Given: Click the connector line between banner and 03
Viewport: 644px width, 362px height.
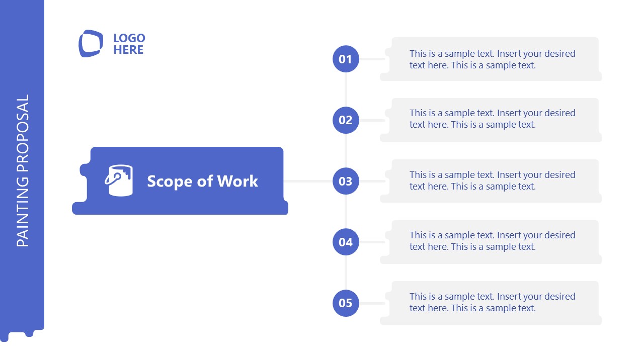Looking at the screenshot, I should click(308, 181).
